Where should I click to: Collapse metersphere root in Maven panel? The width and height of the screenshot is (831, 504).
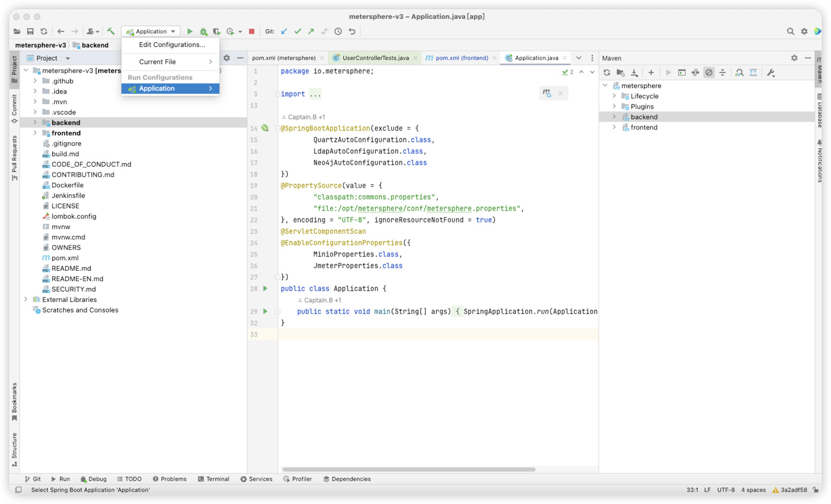605,85
